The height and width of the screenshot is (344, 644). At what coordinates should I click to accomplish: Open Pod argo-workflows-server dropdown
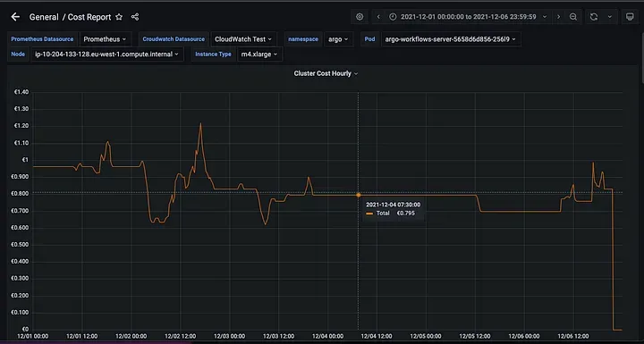(x=451, y=39)
